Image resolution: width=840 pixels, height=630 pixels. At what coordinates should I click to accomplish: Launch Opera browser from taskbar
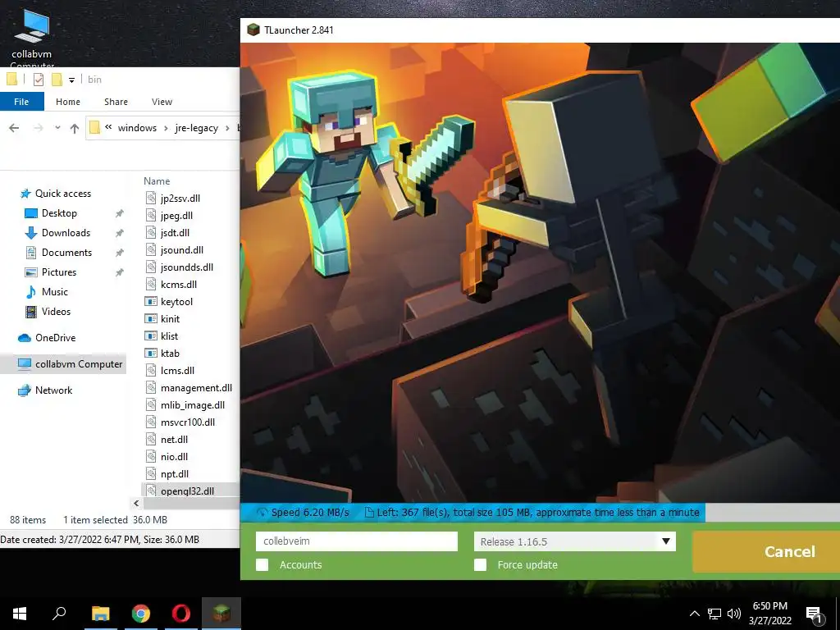(181, 614)
